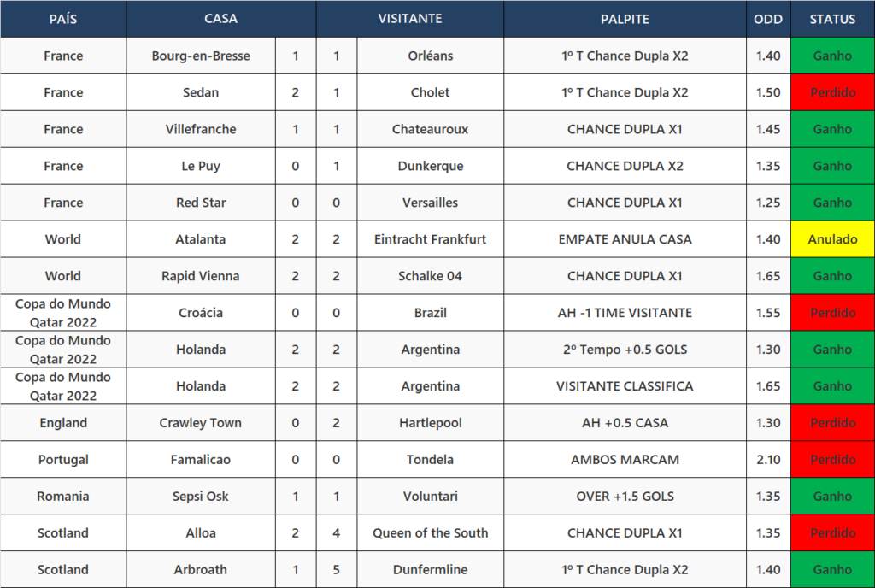The width and height of the screenshot is (875, 588).
Task: Select the Crawley Town cell
Action: 201,423
